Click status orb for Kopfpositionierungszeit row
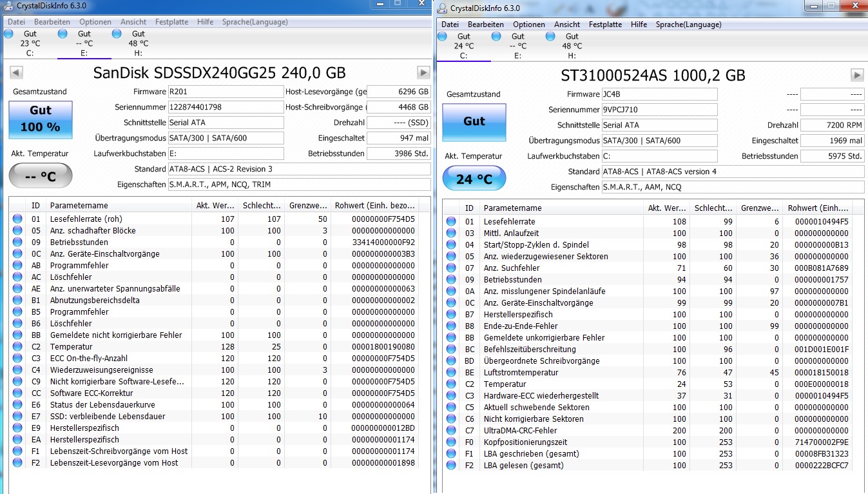 (x=451, y=442)
